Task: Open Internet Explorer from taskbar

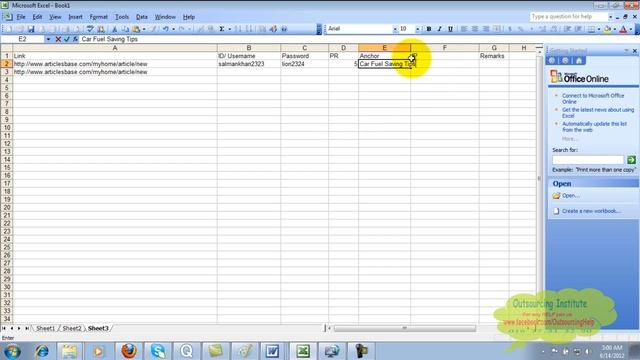Action: pos(42,351)
